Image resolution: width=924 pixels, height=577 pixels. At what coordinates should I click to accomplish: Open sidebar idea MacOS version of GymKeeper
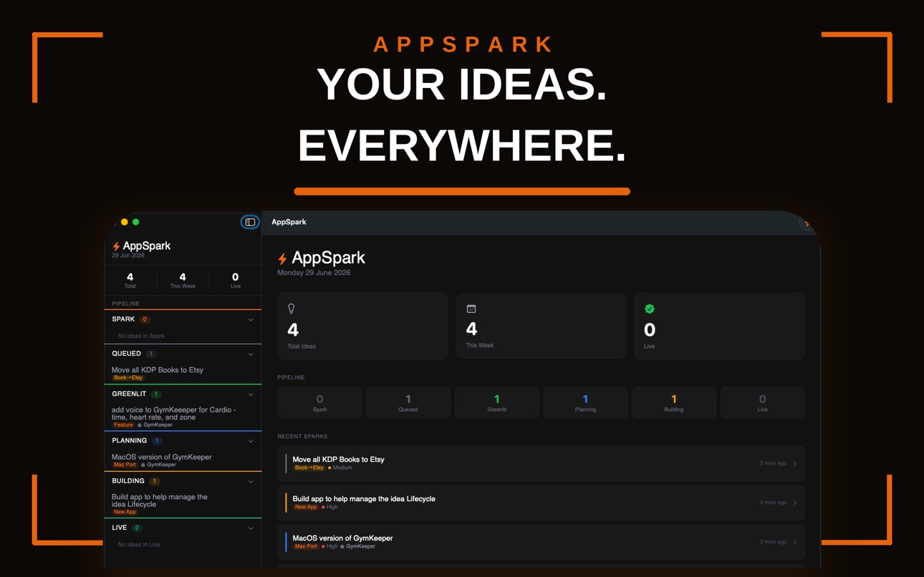183,460
